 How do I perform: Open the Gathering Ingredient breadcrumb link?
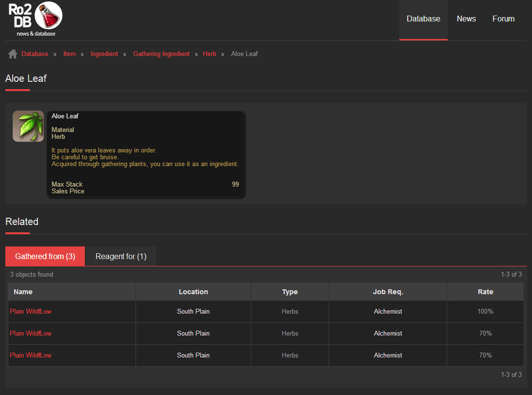[x=161, y=54]
